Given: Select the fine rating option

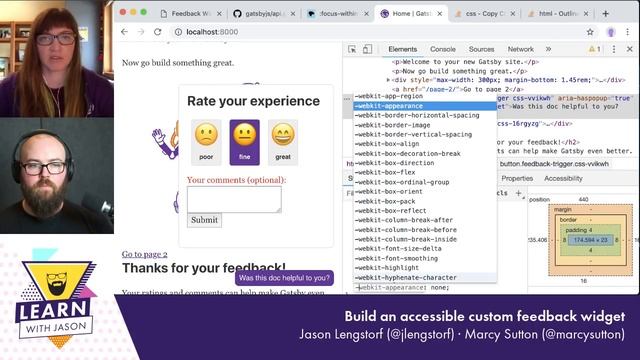Looking at the screenshot, I should [244, 142].
